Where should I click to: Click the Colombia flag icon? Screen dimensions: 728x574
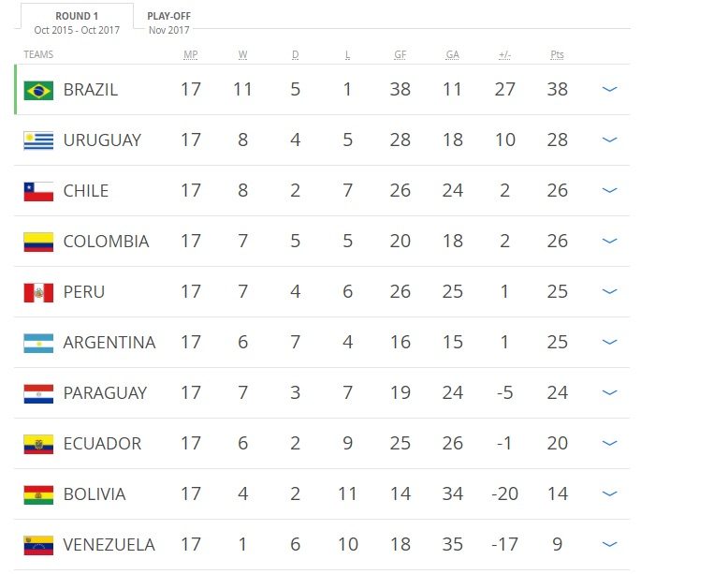coord(38,243)
